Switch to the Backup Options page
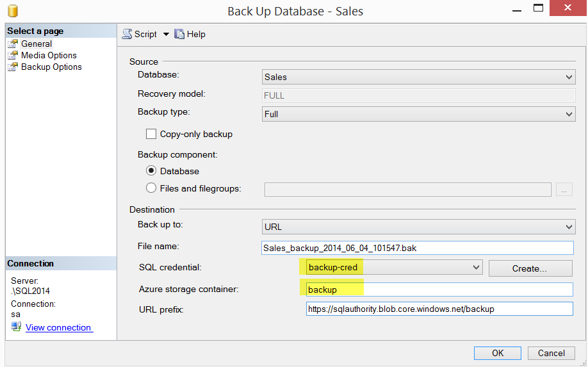This screenshot has height=367, width=588. tap(51, 67)
